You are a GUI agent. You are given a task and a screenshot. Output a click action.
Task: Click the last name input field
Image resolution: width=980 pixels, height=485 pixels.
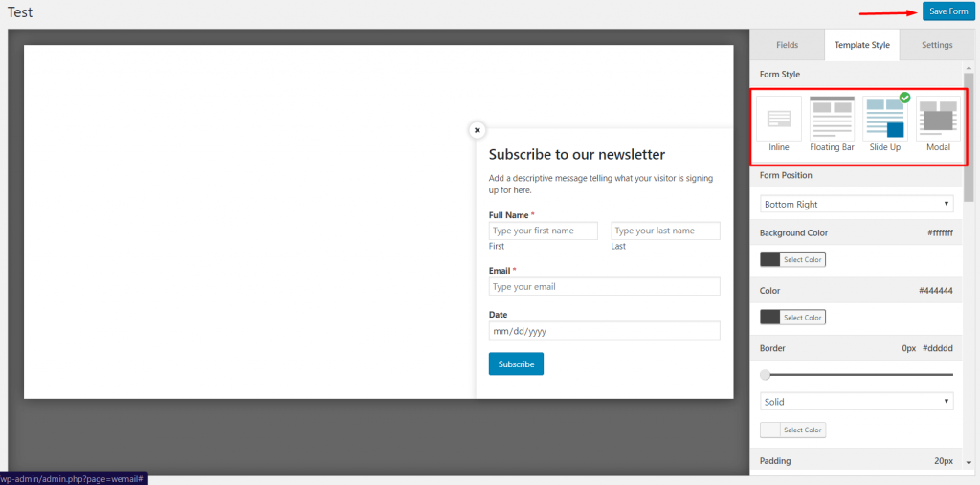click(x=666, y=231)
